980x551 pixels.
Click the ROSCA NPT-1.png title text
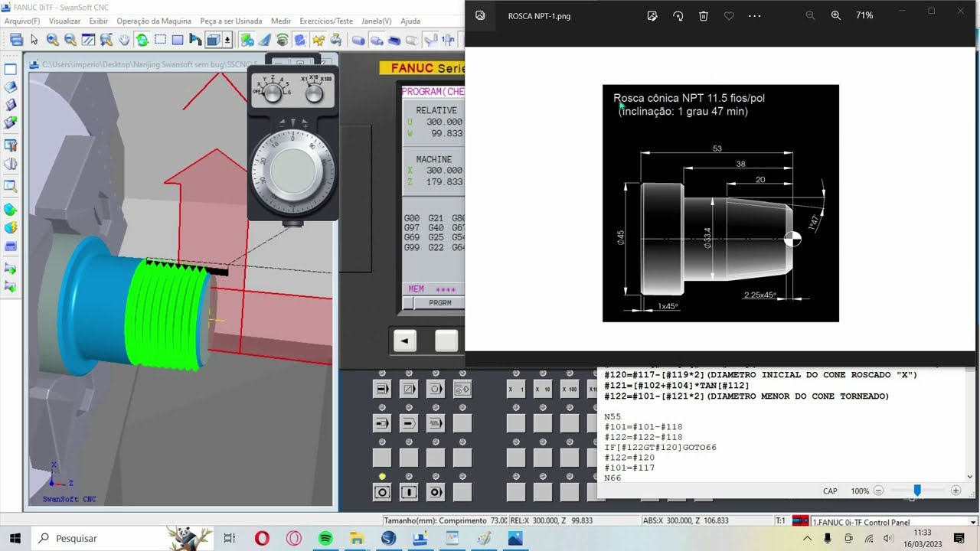(539, 15)
